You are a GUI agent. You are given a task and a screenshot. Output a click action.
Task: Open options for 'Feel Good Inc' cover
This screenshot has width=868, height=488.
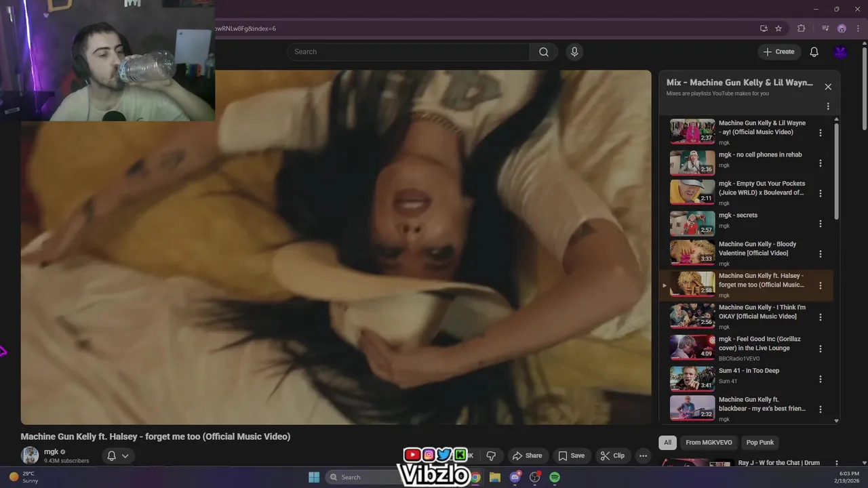coord(821,349)
